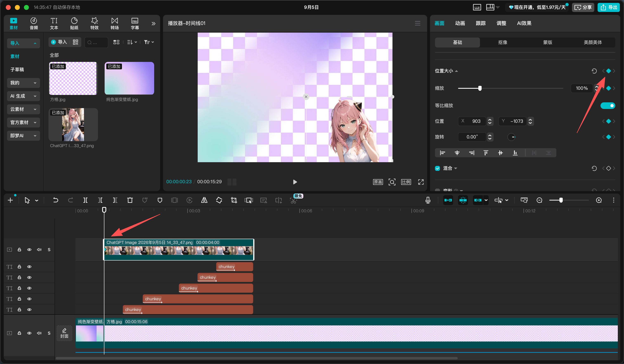Select the 抠像 sub-tab
This screenshot has width=624, height=364.
pos(502,42)
